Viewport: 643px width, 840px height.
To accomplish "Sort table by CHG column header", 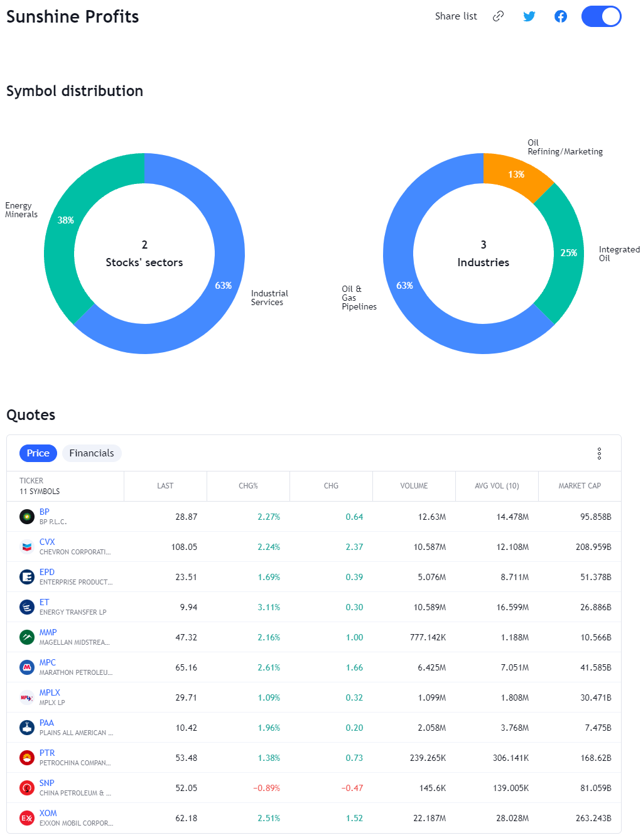I will click(x=331, y=486).
